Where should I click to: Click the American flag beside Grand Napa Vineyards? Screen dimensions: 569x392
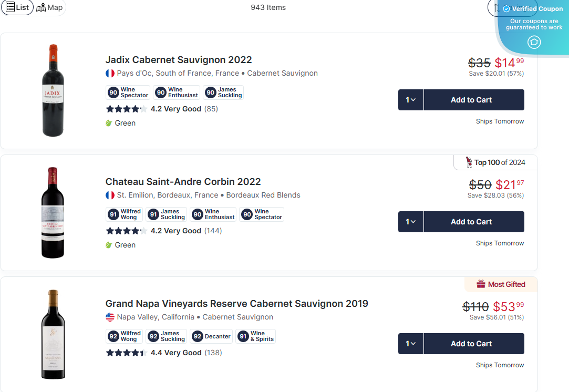pos(110,317)
